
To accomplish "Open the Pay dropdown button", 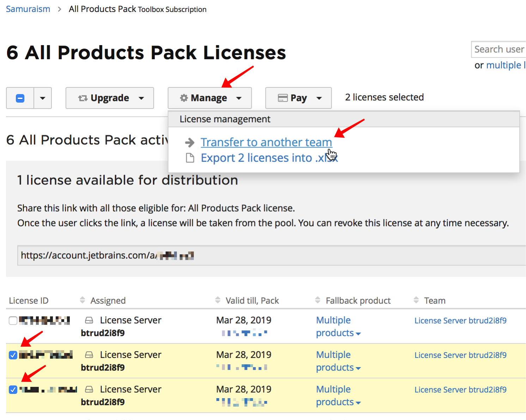I will [x=298, y=98].
